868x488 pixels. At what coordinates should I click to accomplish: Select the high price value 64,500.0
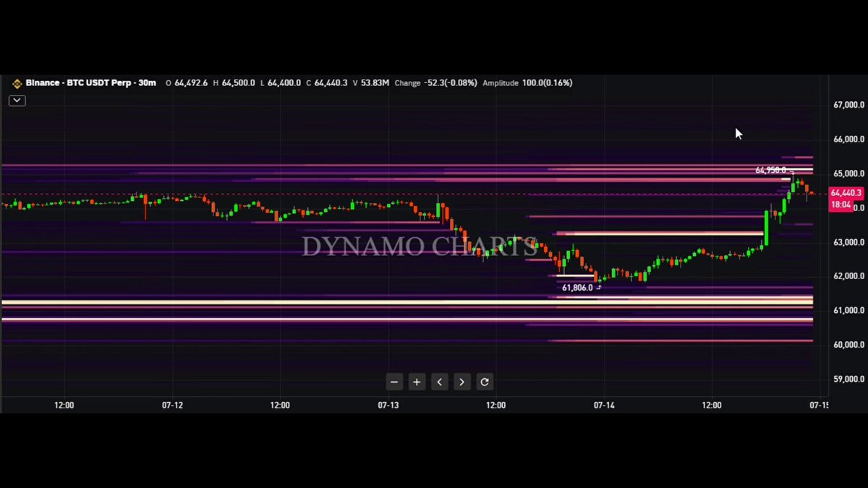point(238,83)
